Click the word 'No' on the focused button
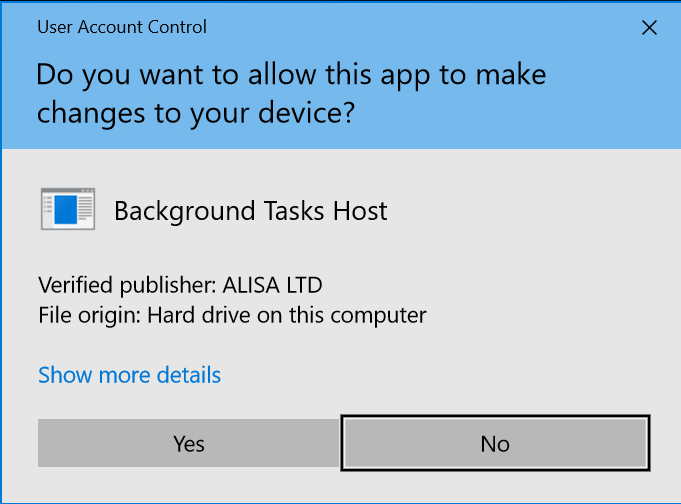 (494, 443)
